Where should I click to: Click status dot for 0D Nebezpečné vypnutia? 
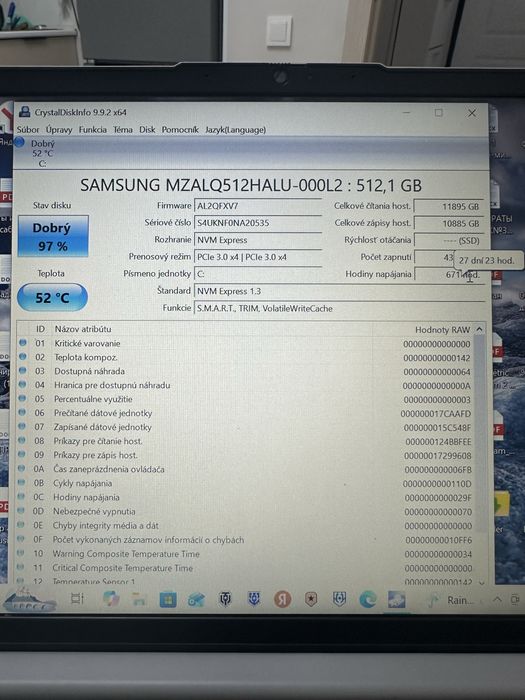21,510
